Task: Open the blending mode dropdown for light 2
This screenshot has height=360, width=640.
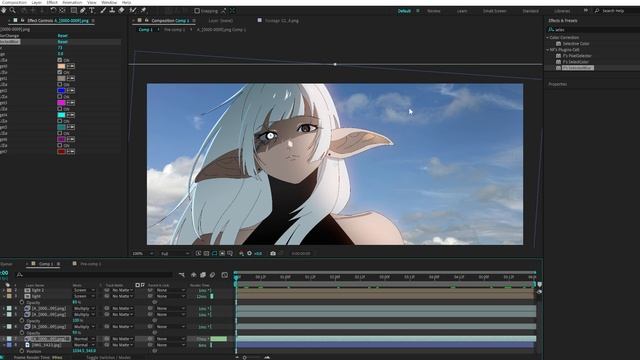Action: point(84,290)
